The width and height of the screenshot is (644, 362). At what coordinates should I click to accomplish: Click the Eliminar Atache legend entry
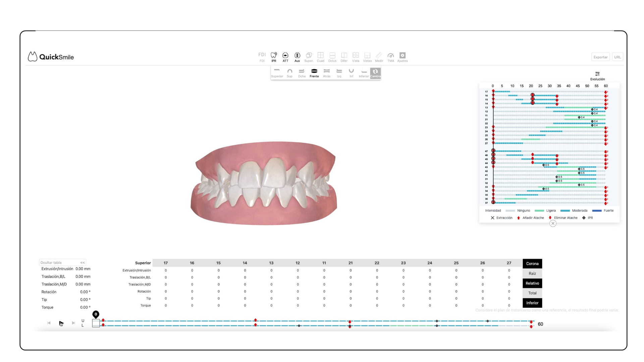click(x=563, y=218)
